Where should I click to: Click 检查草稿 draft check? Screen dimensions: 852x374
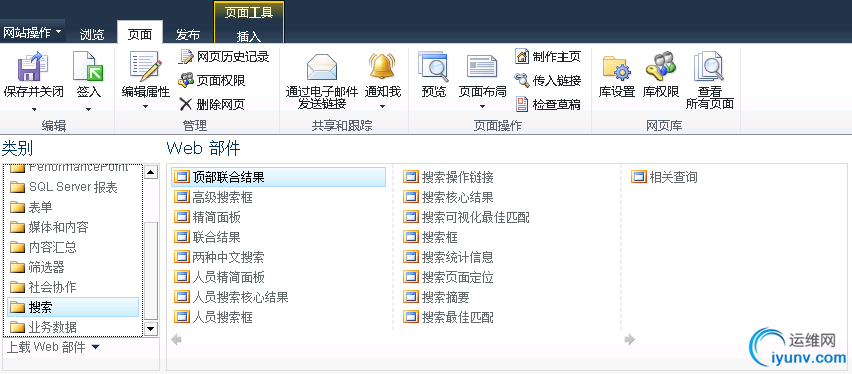[548, 104]
